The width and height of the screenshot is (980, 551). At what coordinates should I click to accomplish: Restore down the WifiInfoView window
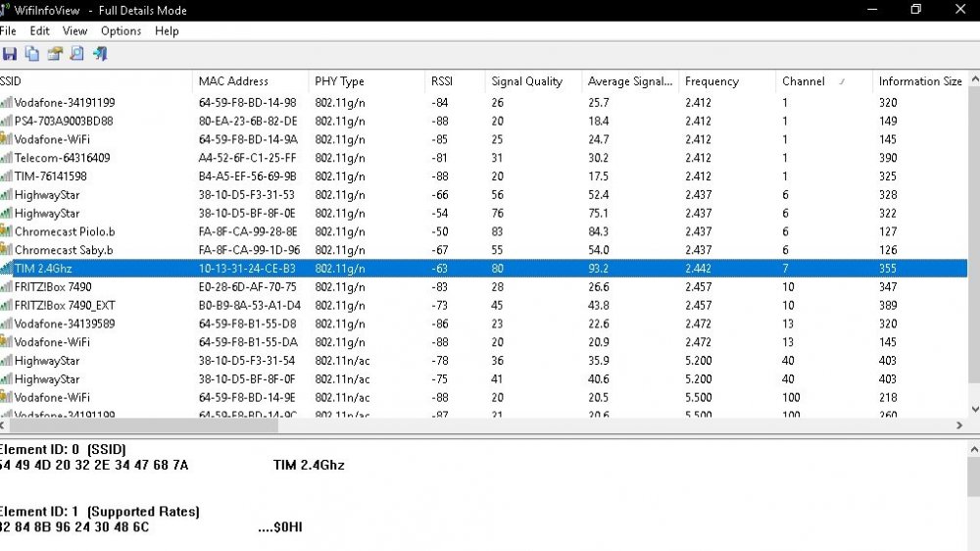coord(915,10)
